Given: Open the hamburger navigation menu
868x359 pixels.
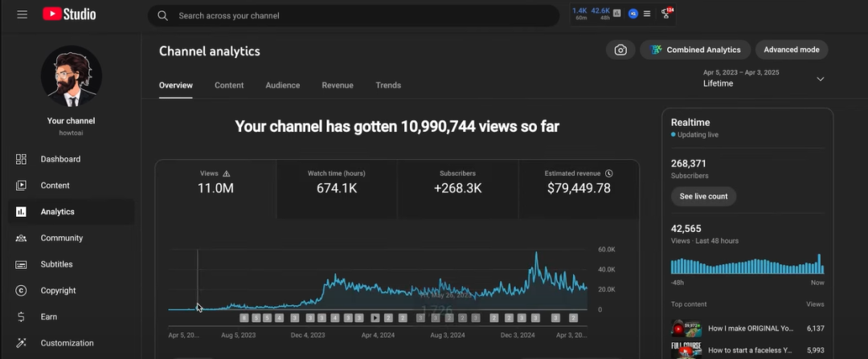Looking at the screenshot, I should coord(22,15).
